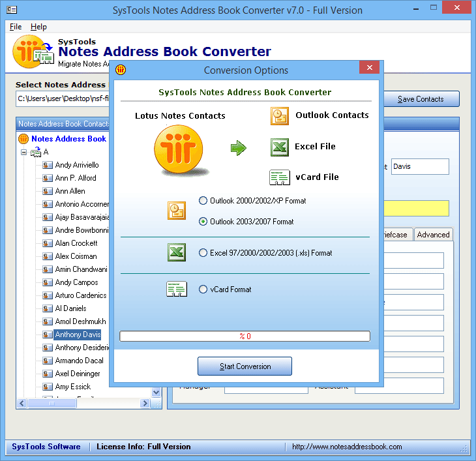
Task: Click the Save Contacts button
Action: (421, 99)
